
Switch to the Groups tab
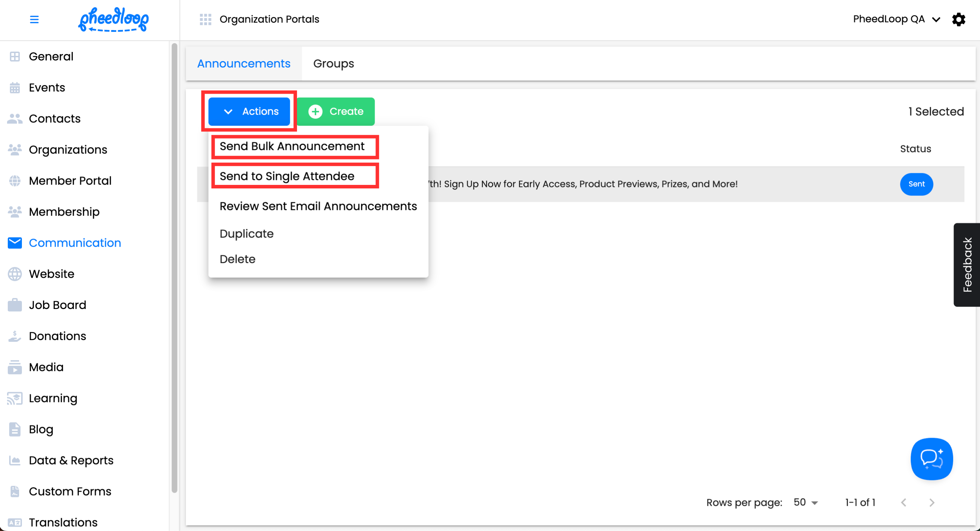click(x=333, y=64)
